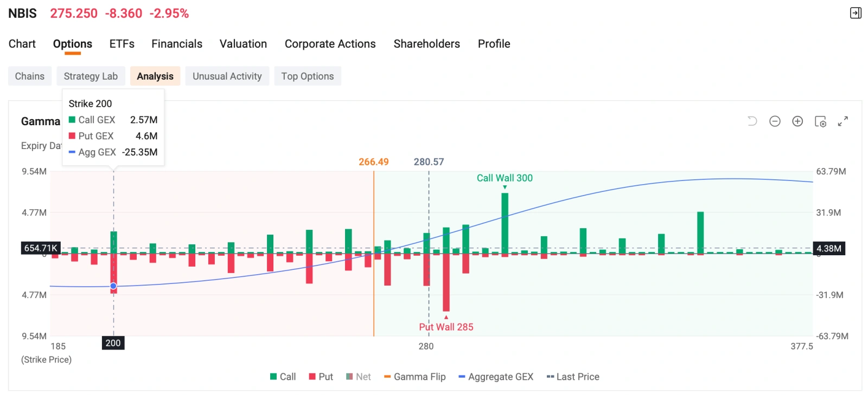Select the Analysis sub-tab
This screenshot has height=395, width=868.
(155, 76)
